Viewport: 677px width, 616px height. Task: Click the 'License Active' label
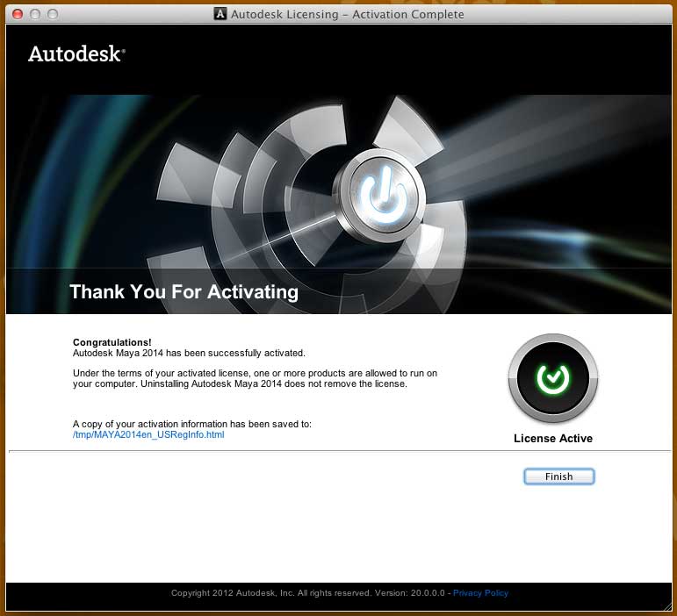pyautogui.click(x=553, y=438)
